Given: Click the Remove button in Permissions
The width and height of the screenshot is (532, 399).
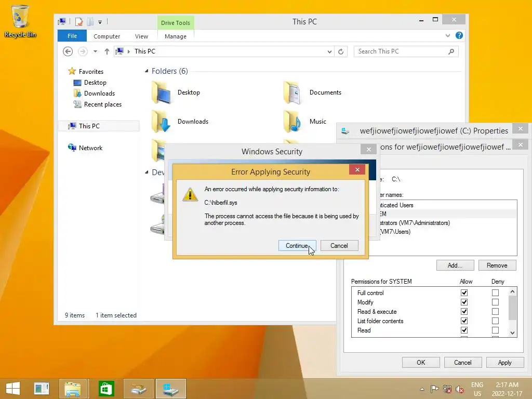Looking at the screenshot, I should (497, 265).
